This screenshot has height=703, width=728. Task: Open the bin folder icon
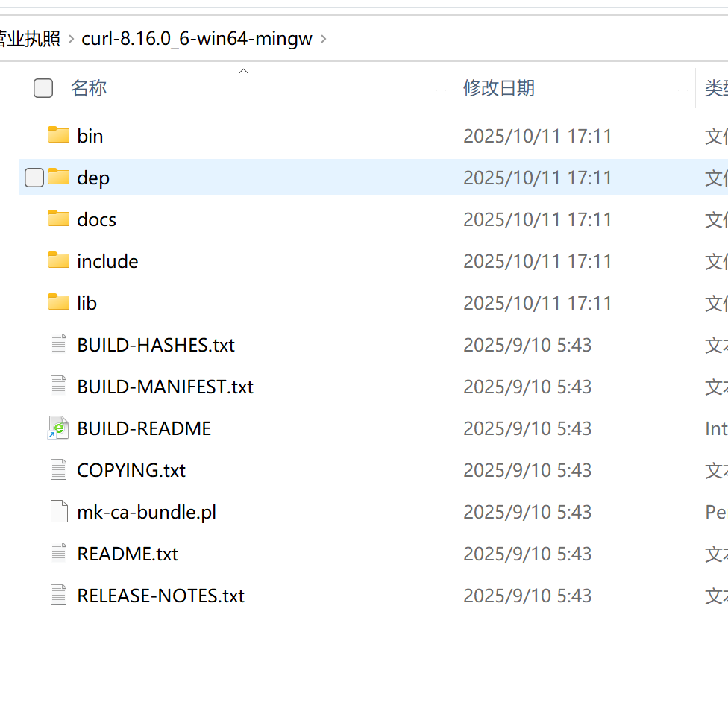click(59, 135)
